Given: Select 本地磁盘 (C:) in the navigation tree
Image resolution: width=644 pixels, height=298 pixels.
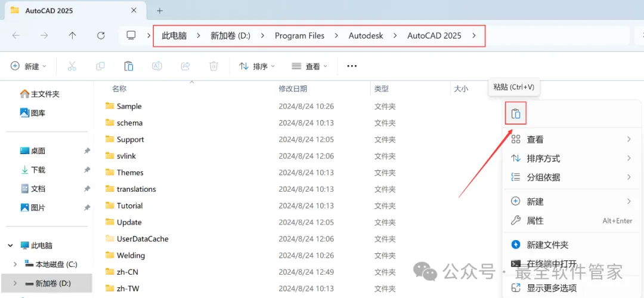Looking at the screenshot, I should pos(51,264).
